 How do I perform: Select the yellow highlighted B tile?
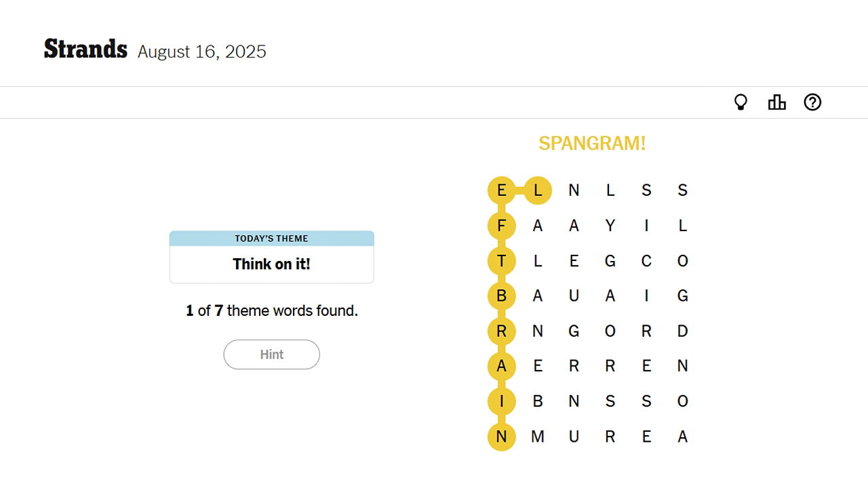click(502, 296)
